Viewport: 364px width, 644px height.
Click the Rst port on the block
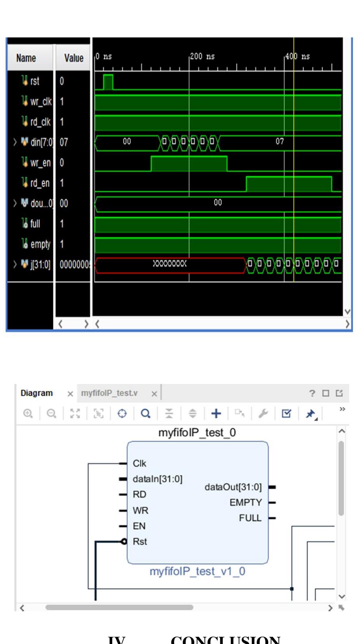pyautogui.click(x=140, y=542)
